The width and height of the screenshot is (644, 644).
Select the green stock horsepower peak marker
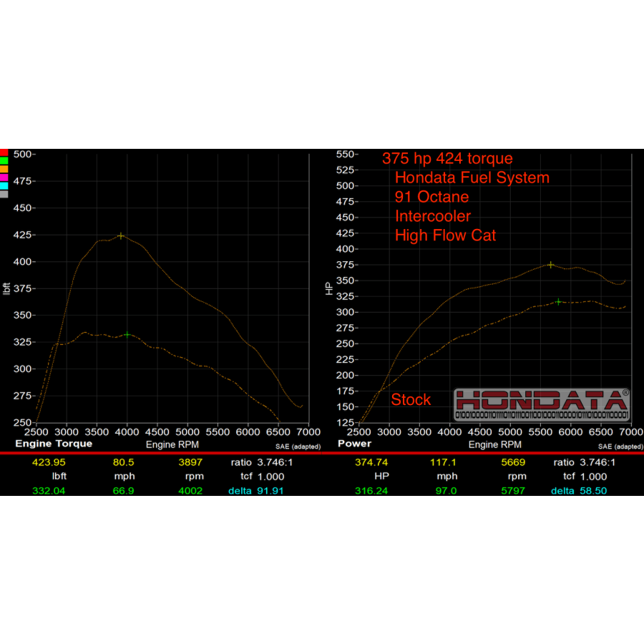(558, 302)
